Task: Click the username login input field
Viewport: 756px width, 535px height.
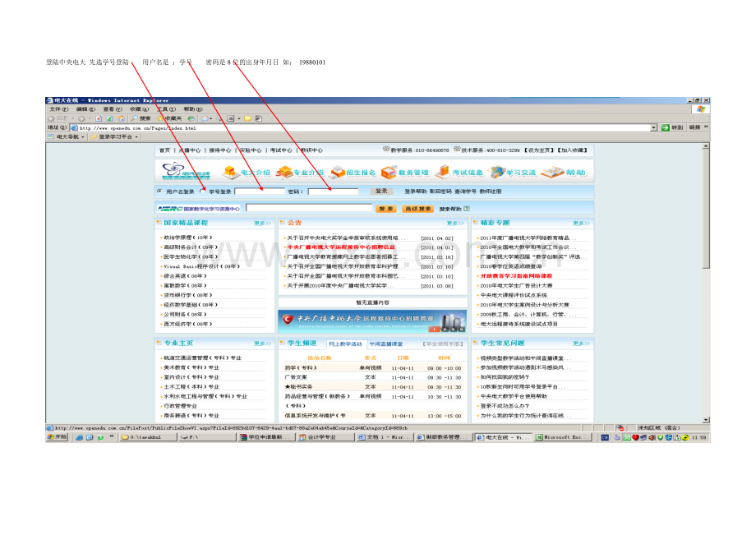Action: pyautogui.click(x=260, y=191)
